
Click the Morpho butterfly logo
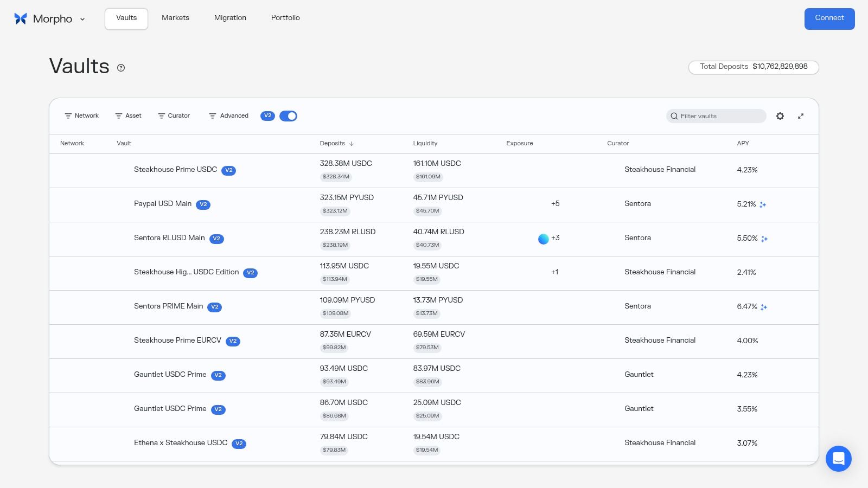(x=21, y=19)
